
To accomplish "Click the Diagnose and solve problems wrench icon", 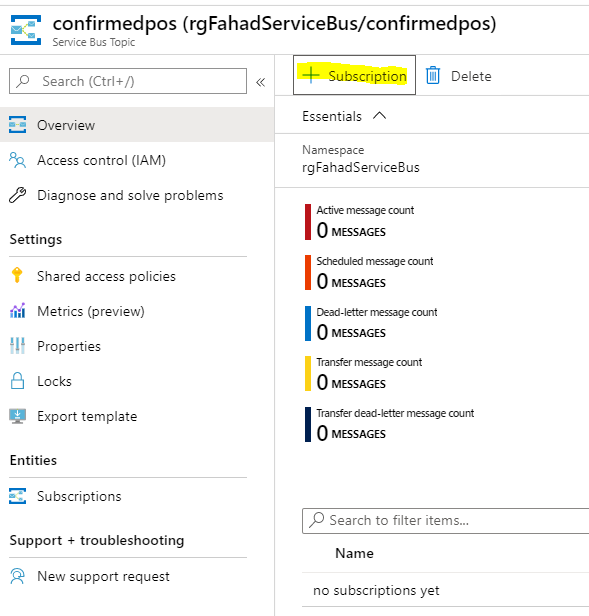I will tap(17, 195).
